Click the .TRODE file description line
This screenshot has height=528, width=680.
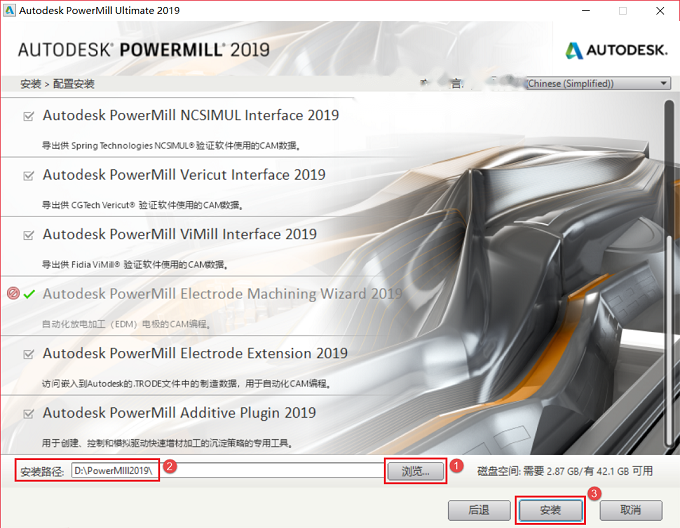tap(186, 384)
